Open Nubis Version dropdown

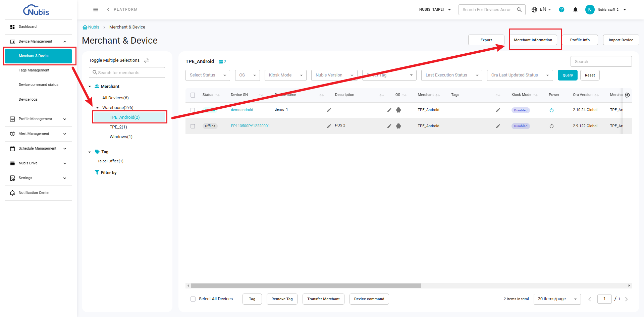coord(334,75)
